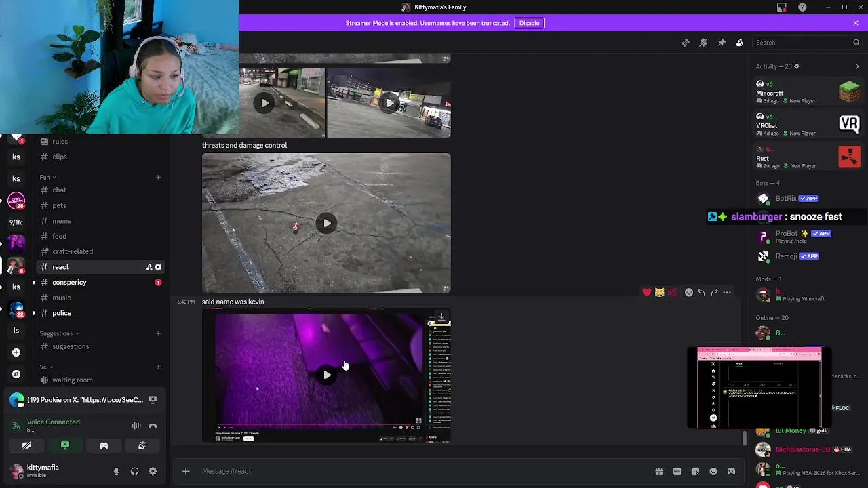Select the chat channel

coord(100,190)
